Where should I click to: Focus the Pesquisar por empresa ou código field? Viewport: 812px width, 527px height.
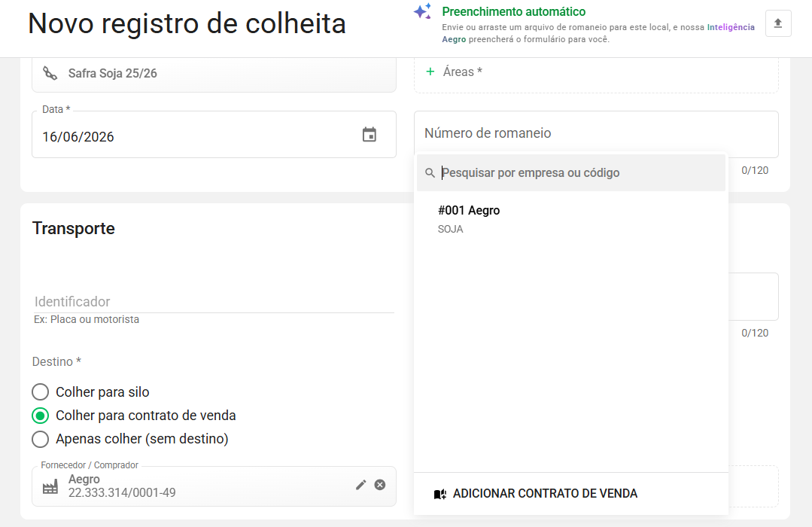click(571, 173)
